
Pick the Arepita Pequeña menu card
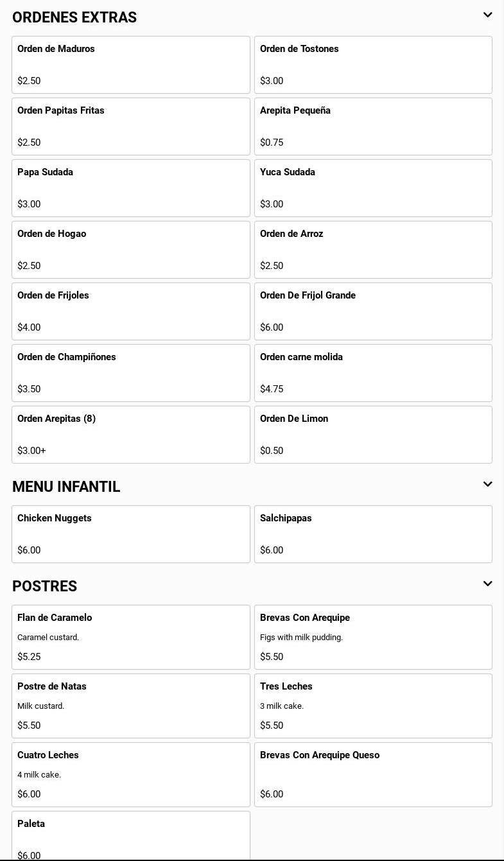coord(373,126)
